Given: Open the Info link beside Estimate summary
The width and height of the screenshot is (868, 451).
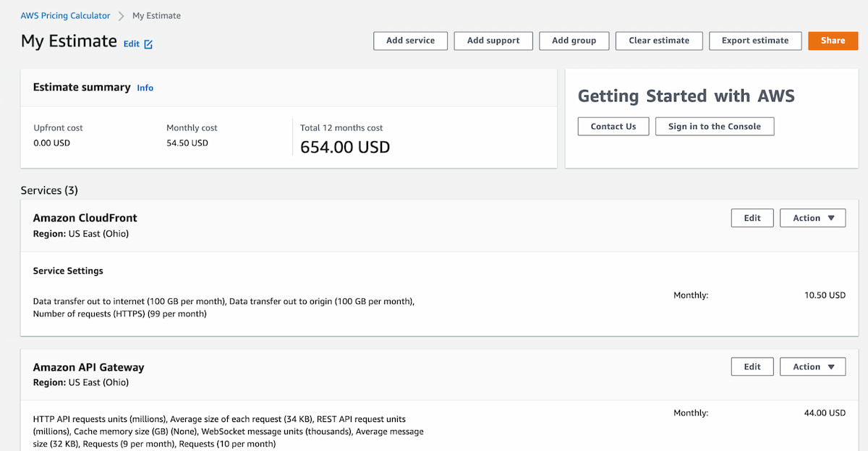Looking at the screenshot, I should pyautogui.click(x=145, y=88).
